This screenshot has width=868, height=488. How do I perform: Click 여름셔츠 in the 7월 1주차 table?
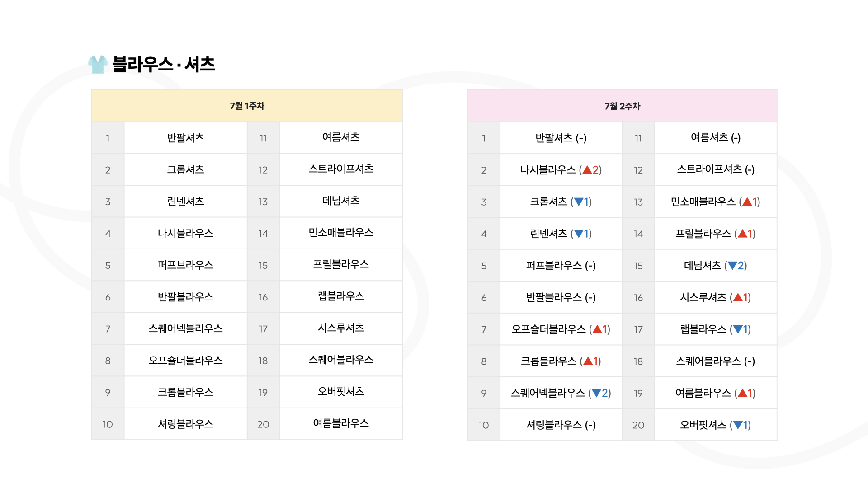(x=341, y=137)
